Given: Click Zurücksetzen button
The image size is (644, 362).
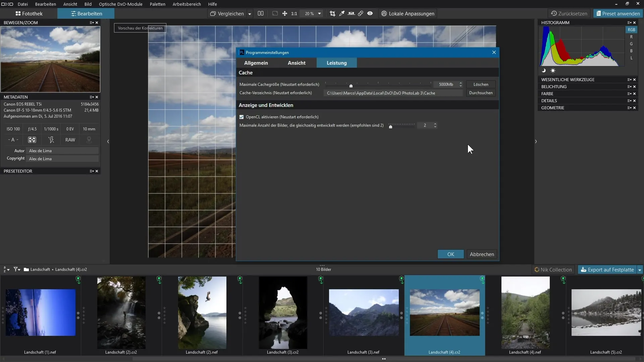Looking at the screenshot, I should (569, 14).
